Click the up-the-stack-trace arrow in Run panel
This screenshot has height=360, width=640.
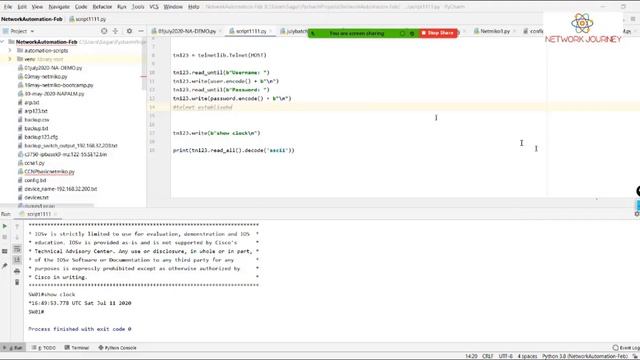point(17,226)
